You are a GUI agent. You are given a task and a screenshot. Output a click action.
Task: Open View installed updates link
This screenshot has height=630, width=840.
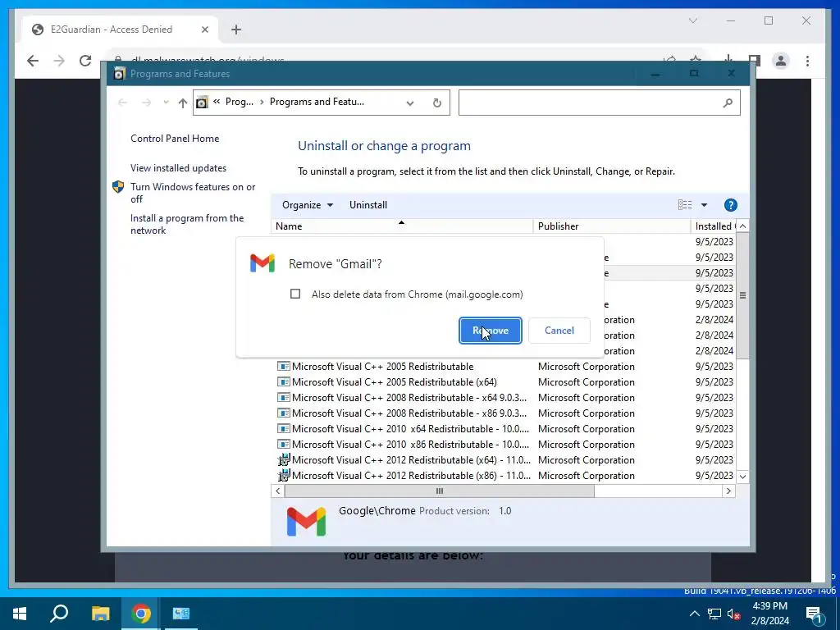(x=178, y=167)
